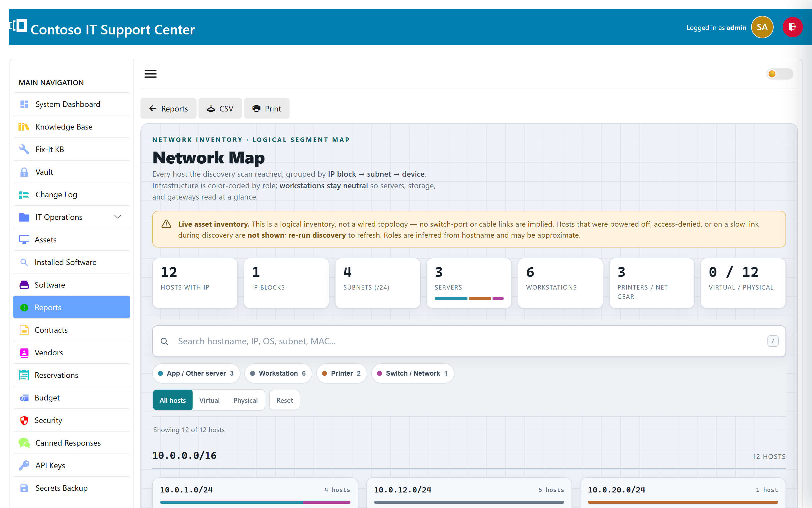812x508 pixels.
Task: Click the Reservations calendar icon
Action: (24, 375)
